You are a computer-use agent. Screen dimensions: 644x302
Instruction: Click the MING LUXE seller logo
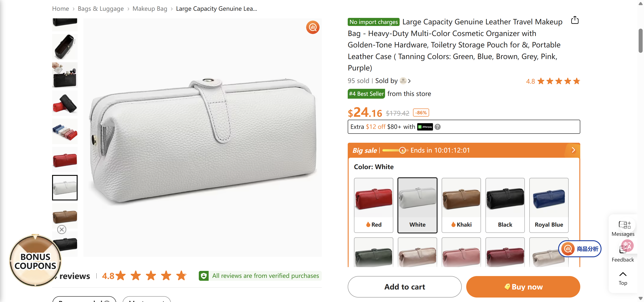click(403, 81)
